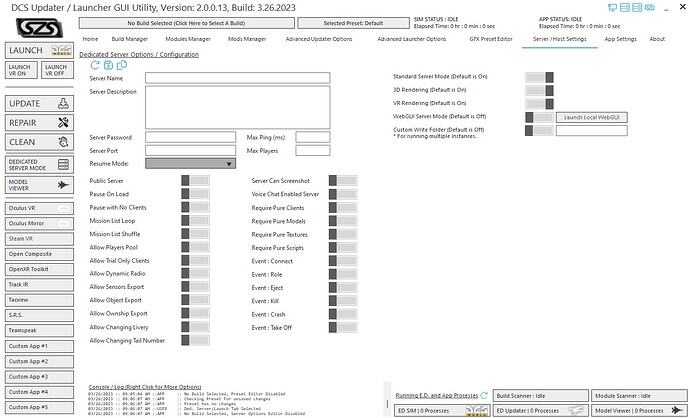
Task: Open GFX Preset Editor tab
Action: click(x=491, y=39)
